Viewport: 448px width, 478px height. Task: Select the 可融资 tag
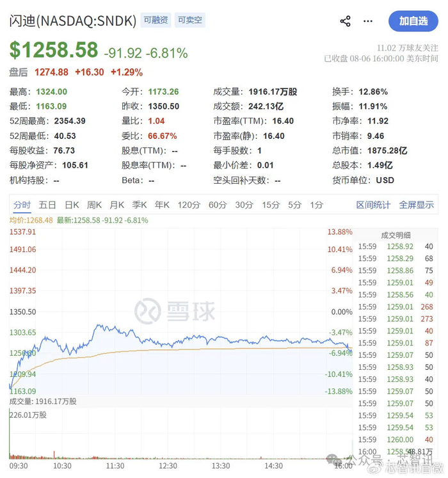(x=156, y=20)
